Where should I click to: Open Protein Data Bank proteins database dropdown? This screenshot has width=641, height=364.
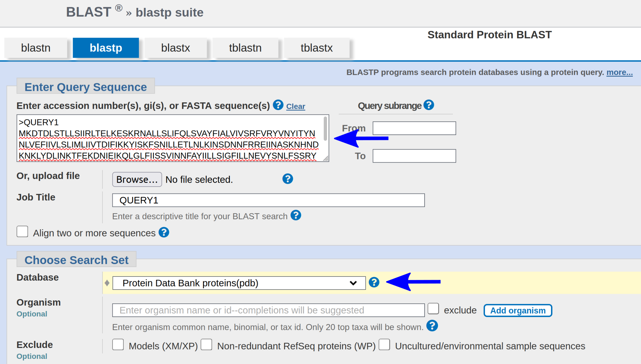coord(239,283)
